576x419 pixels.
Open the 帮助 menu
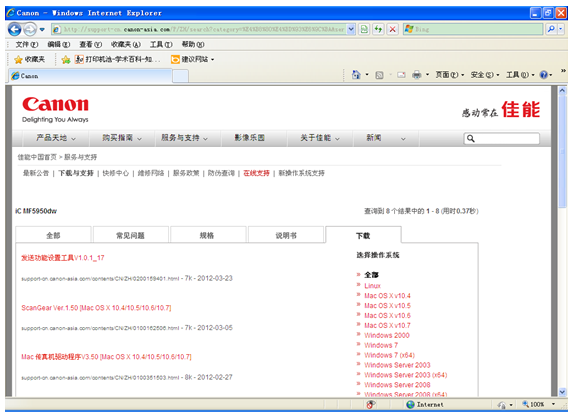coord(193,44)
